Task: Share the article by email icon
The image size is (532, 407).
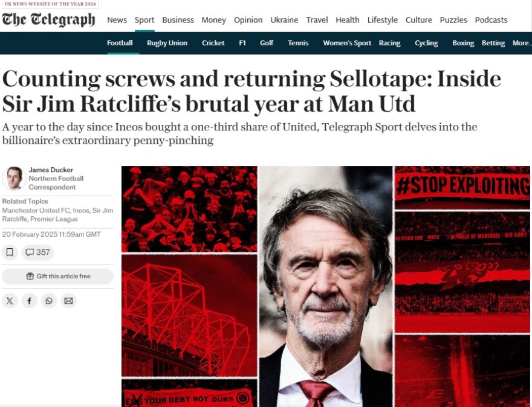Action: pos(68,301)
